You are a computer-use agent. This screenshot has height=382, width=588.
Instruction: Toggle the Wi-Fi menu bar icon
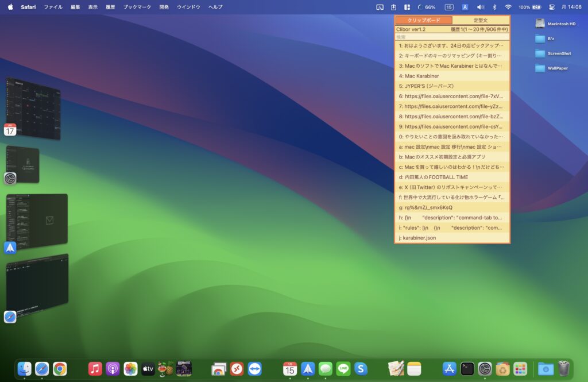tap(508, 7)
